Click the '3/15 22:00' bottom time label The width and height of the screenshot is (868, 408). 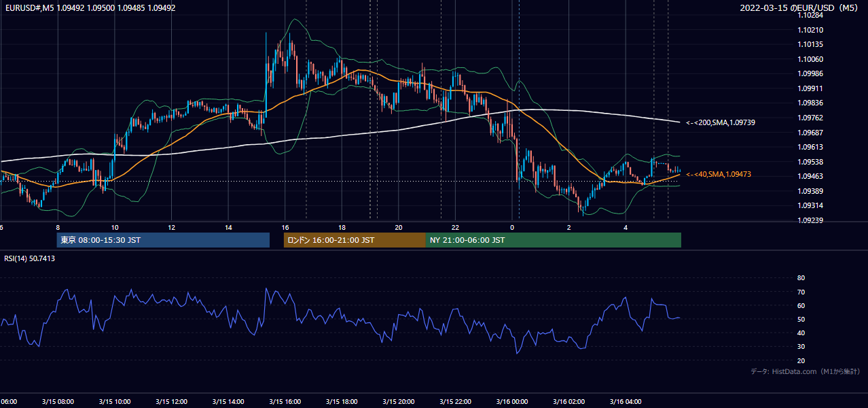tap(456, 402)
